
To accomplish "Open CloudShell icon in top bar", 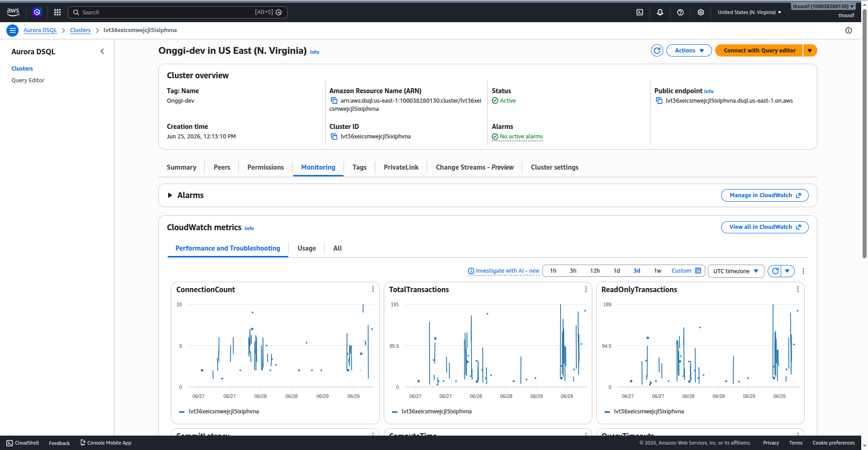I will click(x=640, y=12).
